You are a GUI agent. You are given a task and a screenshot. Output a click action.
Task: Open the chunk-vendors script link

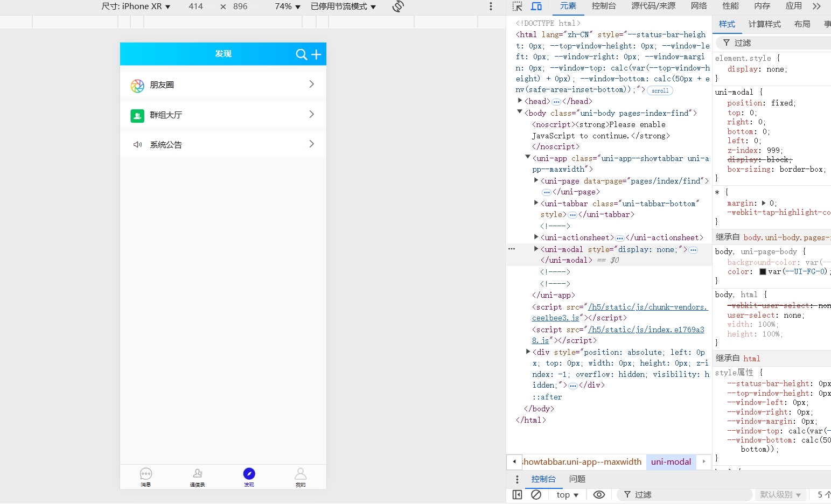619,312
